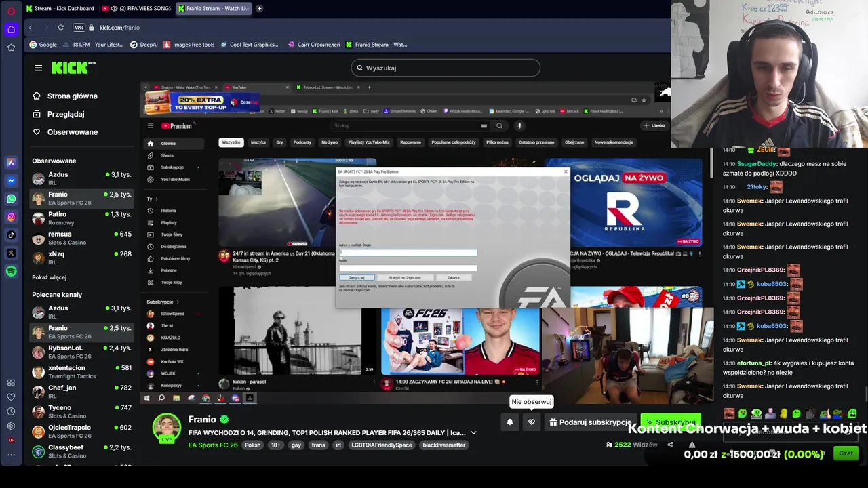
Task: Open Patiro channel in followed list
Action: [81, 218]
